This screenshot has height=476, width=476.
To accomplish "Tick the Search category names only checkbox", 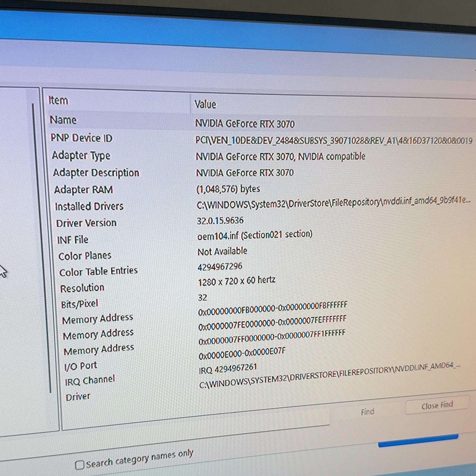I will 79,465.
